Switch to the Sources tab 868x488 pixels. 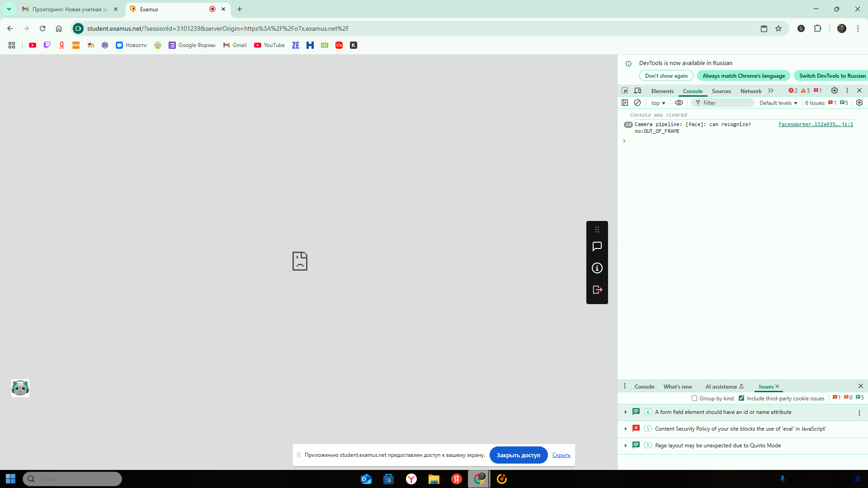click(x=721, y=91)
